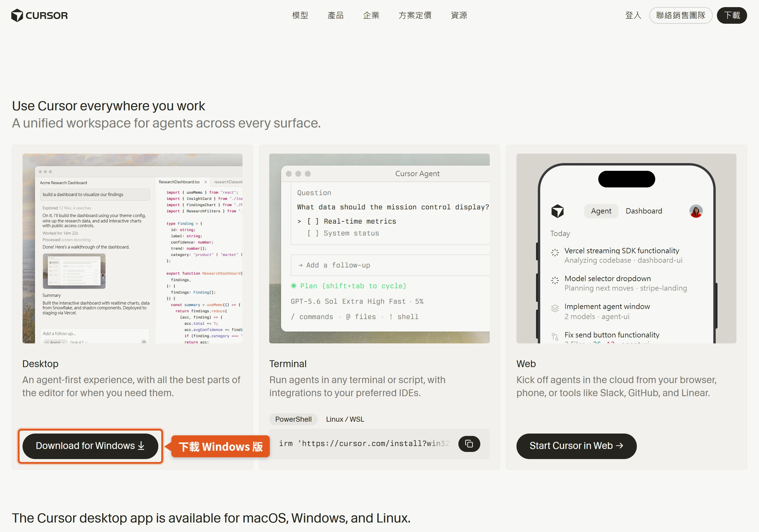Click the Cursor logo in the header
Viewport: 759px width, 532px height.
coord(39,15)
